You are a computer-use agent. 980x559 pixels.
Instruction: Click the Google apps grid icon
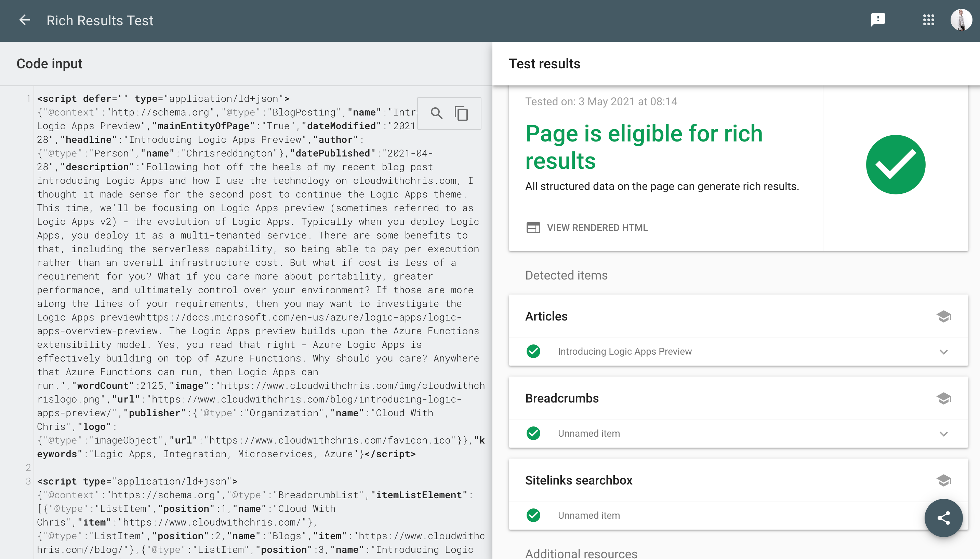928,20
